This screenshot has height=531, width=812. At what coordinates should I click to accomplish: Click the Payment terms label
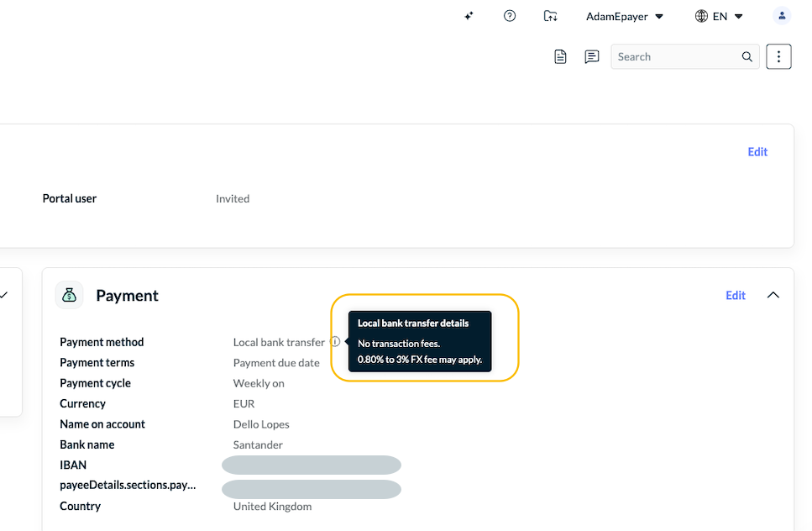tap(97, 363)
